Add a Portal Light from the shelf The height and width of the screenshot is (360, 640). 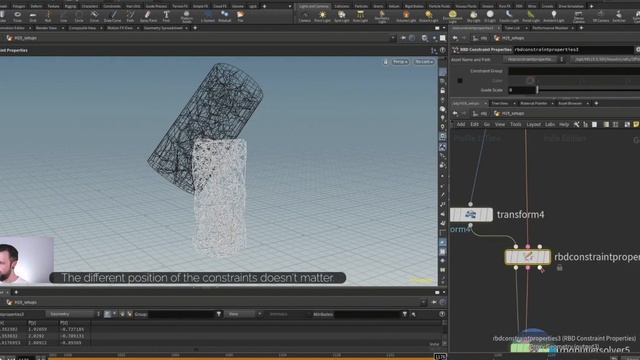(x=531, y=16)
